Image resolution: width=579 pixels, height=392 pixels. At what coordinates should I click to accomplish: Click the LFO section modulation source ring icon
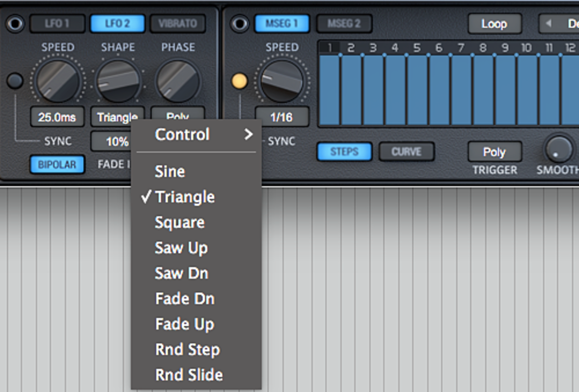[x=15, y=24]
